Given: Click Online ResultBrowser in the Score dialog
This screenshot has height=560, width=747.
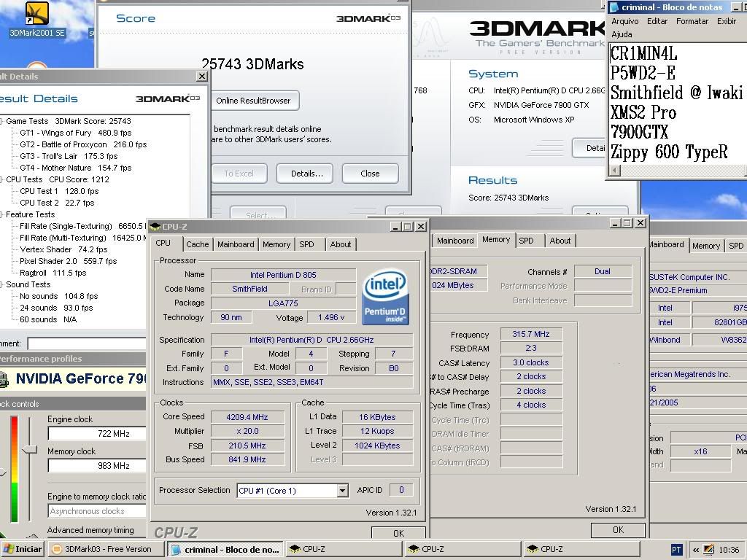Looking at the screenshot, I should pyautogui.click(x=253, y=101).
